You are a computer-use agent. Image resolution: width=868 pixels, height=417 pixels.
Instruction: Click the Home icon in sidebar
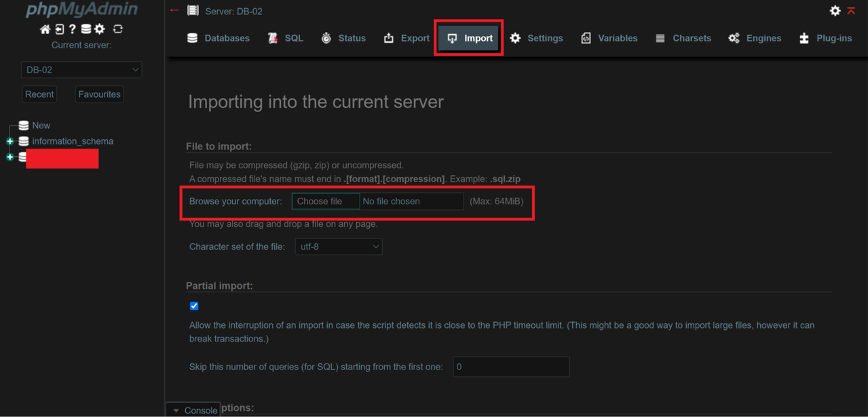coord(45,29)
